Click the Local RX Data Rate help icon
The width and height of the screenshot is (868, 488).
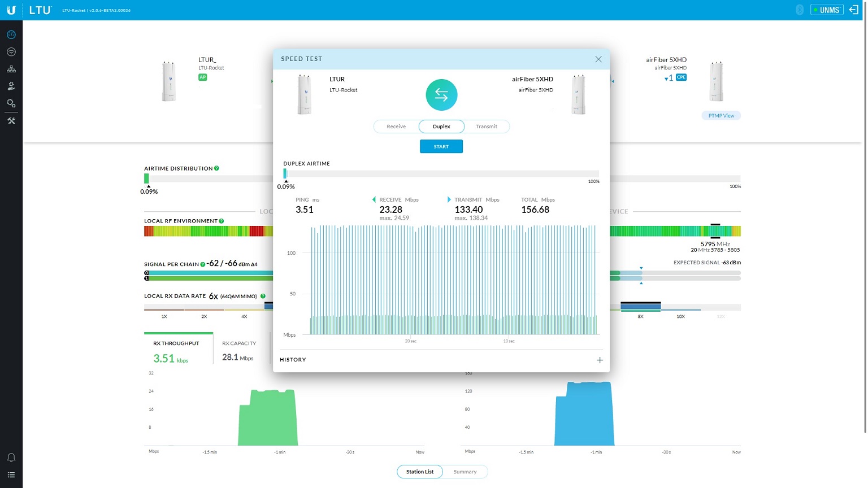(x=263, y=296)
